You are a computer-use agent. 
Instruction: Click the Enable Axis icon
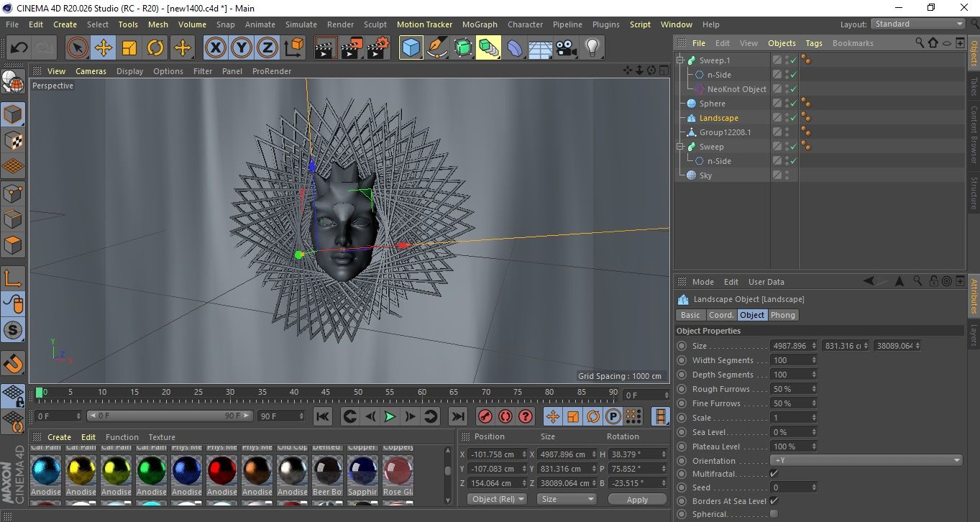[14, 279]
